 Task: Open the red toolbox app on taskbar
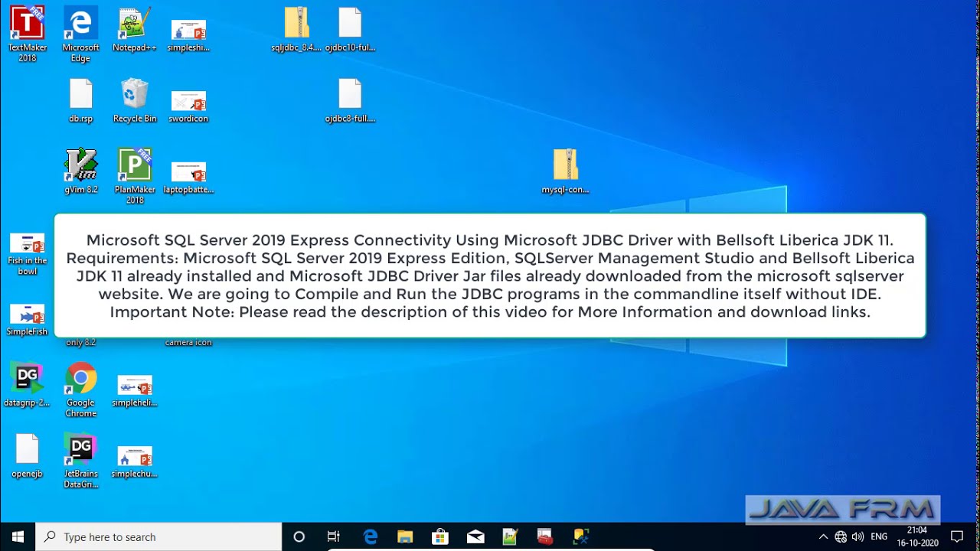click(544, 536)
